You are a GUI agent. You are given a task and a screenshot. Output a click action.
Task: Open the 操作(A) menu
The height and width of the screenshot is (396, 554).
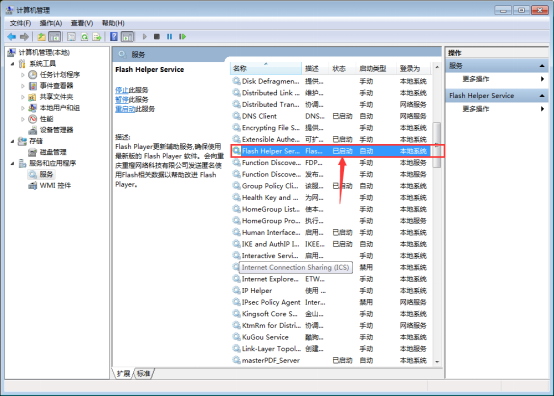(51, 23)
